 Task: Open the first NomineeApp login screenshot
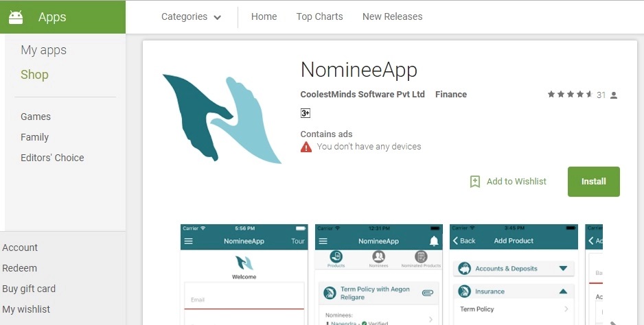[244, 274]
